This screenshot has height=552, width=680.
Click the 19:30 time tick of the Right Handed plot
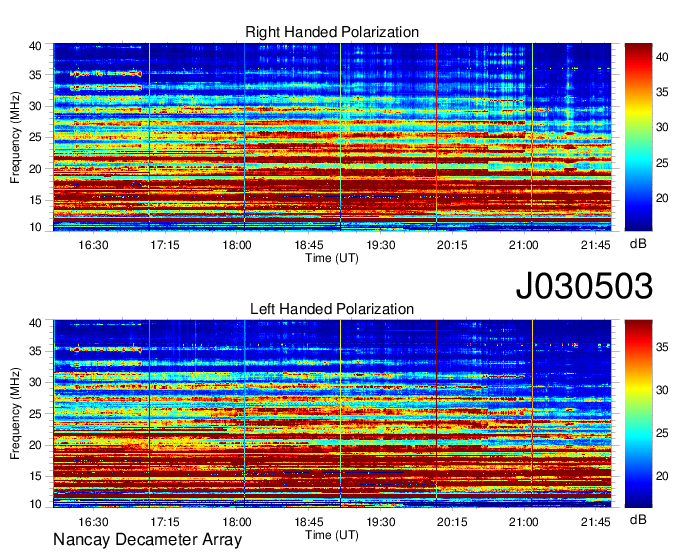[381, 245]
